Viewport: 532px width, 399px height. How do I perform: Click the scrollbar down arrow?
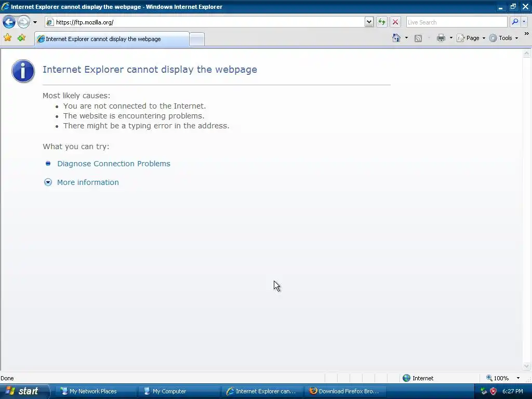point(527,366)
